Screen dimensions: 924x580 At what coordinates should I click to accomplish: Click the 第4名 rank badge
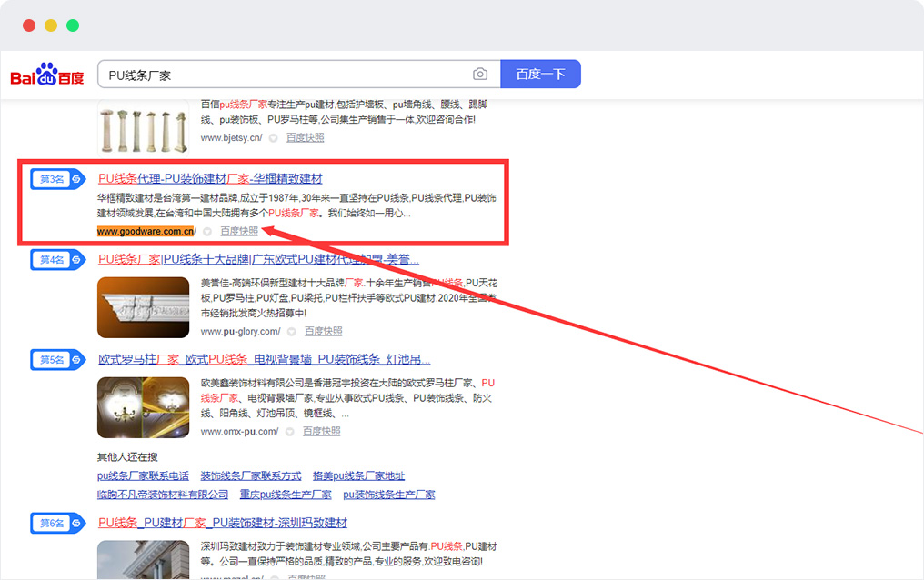pos(58,260)
